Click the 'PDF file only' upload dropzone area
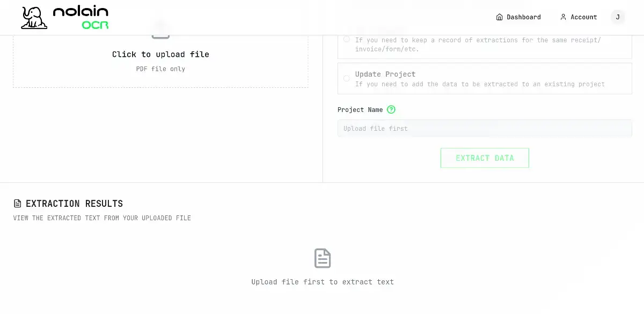644x314 pixels. tap(160, 61)
